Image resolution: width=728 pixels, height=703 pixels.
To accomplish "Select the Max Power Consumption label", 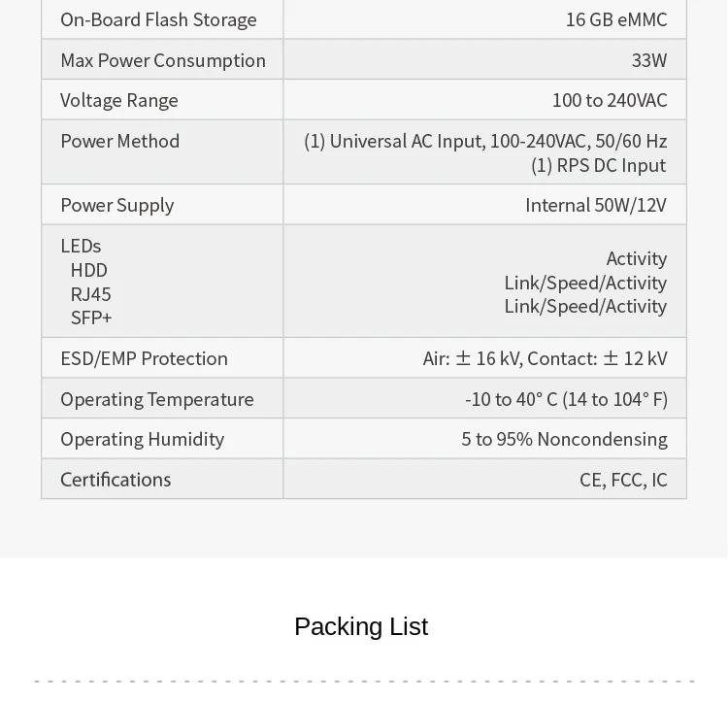I will point(163,60).
